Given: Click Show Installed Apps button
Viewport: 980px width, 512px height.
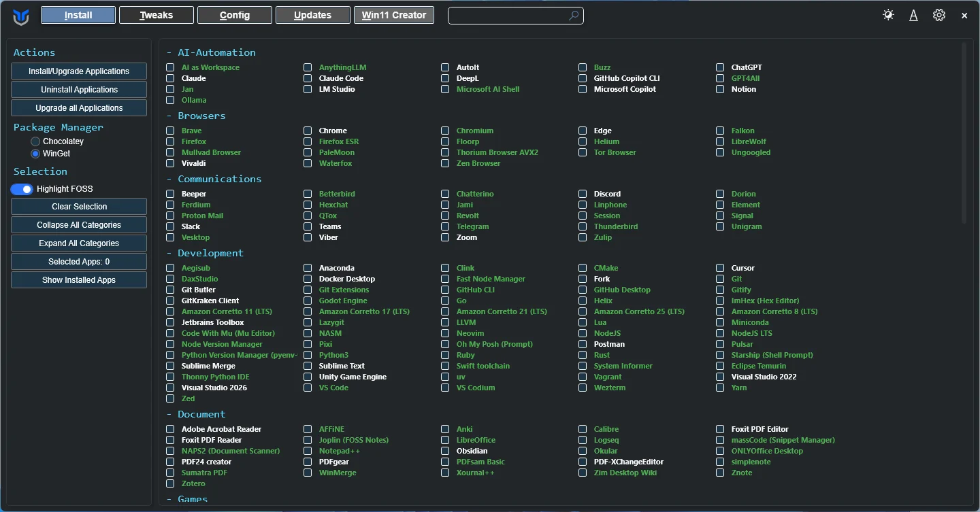Looking at the screenshot, I should click(x=79, y=280).
